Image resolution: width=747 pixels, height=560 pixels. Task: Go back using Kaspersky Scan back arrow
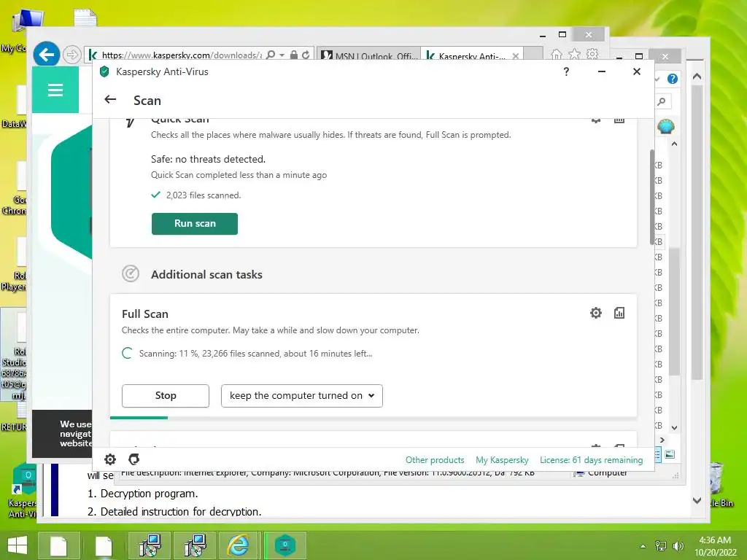(x=110, y=99)
